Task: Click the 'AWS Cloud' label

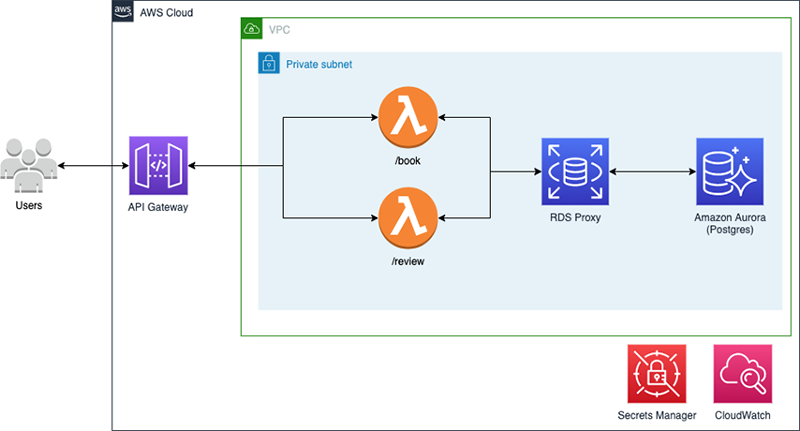Action: (166, 13)
